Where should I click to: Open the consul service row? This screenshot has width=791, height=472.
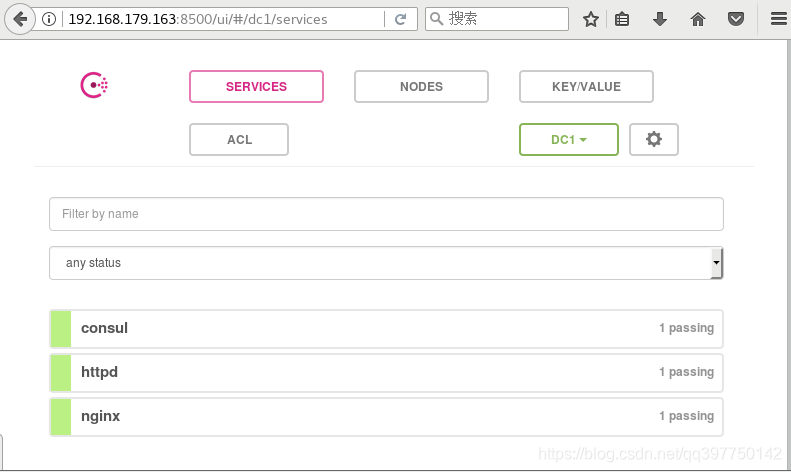386,329
